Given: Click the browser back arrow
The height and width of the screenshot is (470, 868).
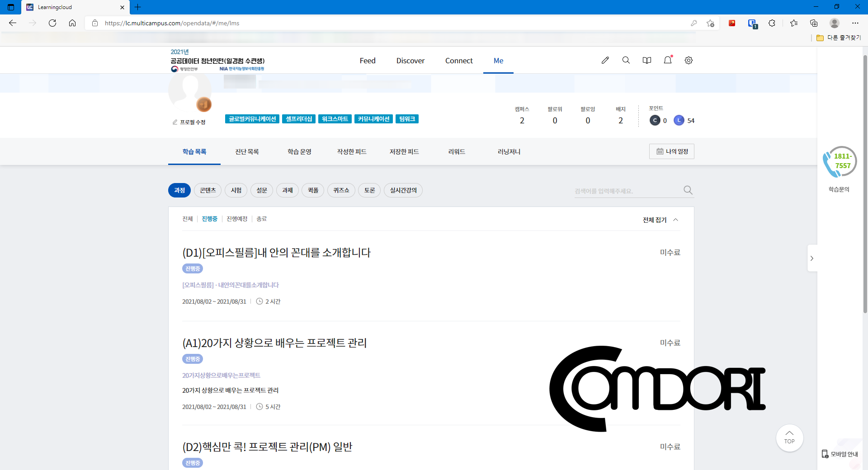Looking at the screenshot, I should pyautogui.click(x=13, y=23).
